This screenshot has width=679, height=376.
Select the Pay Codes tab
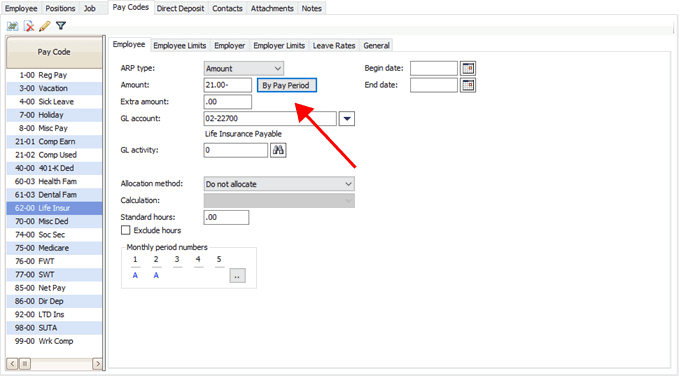click(x=131, y=7)
